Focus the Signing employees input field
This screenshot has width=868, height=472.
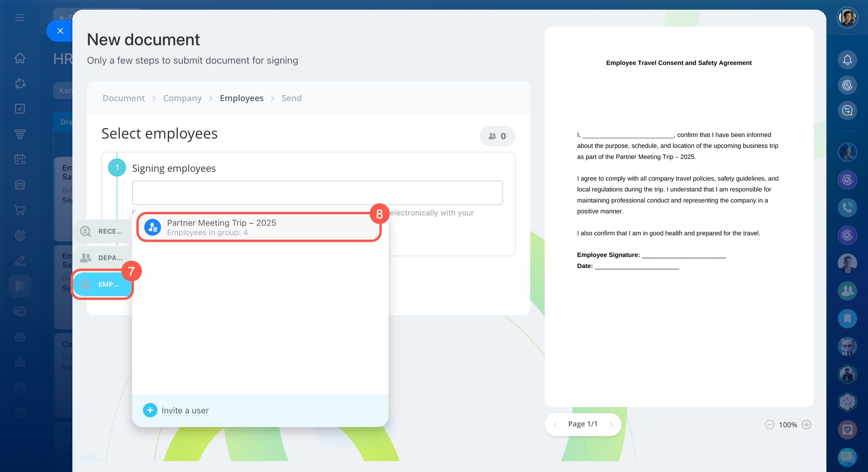coord(317,193)
